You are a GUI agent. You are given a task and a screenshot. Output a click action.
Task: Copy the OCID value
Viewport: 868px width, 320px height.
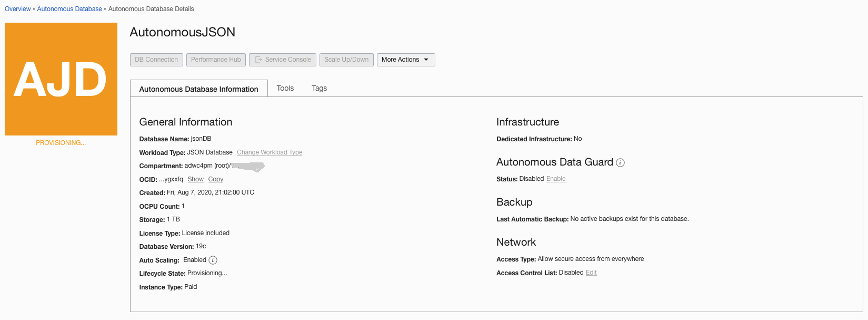[216, 180]
